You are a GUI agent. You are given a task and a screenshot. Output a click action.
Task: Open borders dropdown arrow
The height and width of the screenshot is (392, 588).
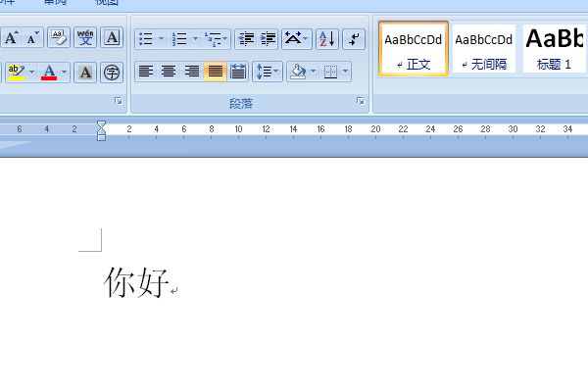[x=346, y=72]
